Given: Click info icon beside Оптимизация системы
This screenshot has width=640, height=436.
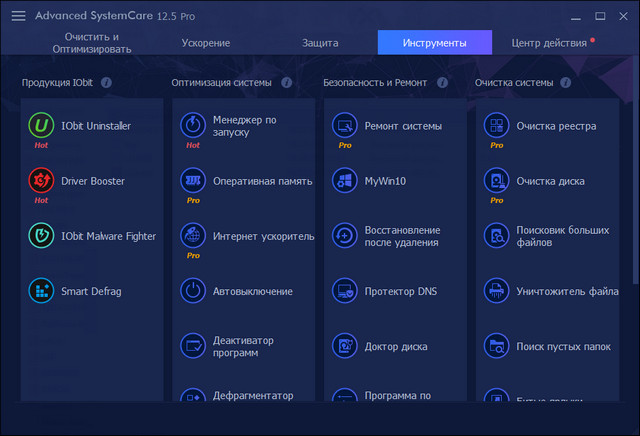Looking at the screenshot, I should click(x=287, y=83).
